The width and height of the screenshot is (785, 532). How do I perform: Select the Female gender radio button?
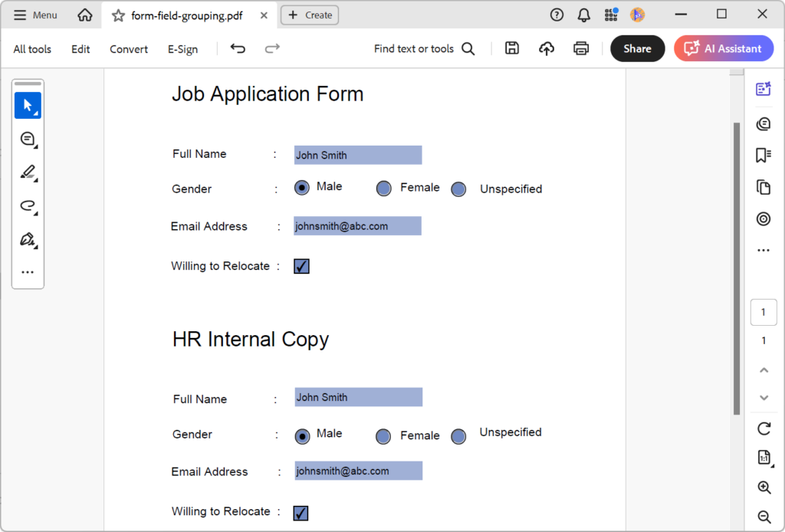click(x=383, y=189)
